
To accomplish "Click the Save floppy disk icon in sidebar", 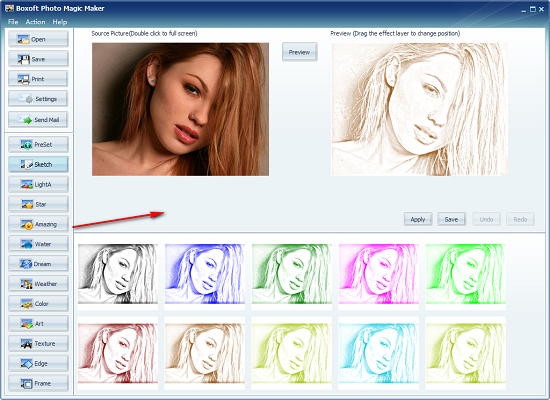I will pyautogui.click(x=24, y=59).
